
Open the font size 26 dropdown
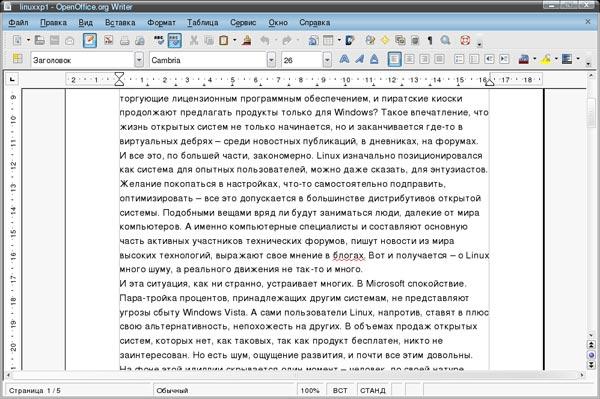[327, 60]
